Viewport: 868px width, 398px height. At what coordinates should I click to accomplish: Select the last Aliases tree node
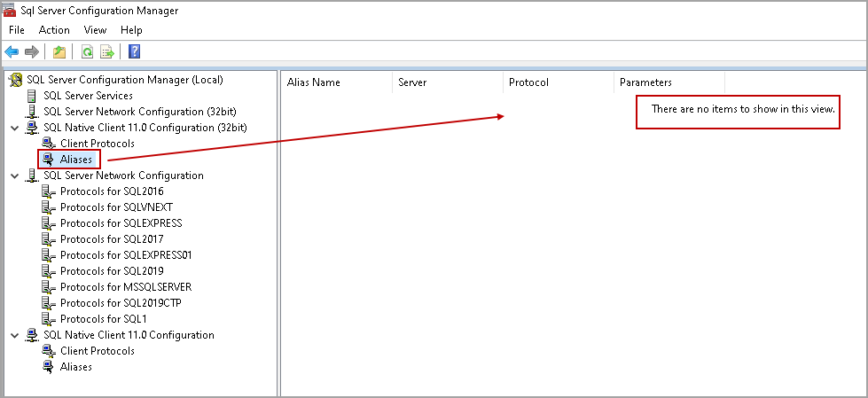(x=76, y=367)
